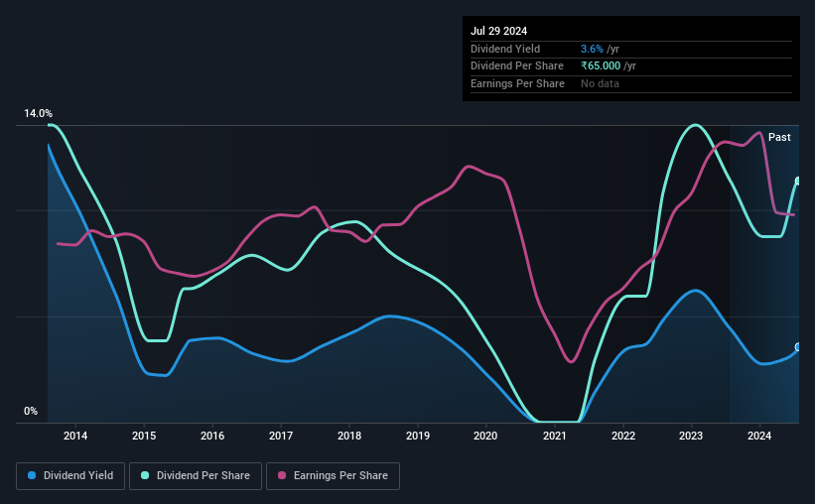Click the teal Dividend Per Share legend dot

(x=145, y=475)
